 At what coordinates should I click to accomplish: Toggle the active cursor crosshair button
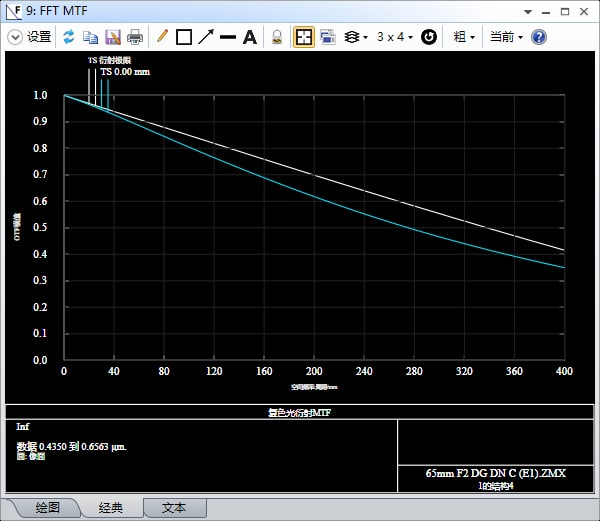(304, 37)
